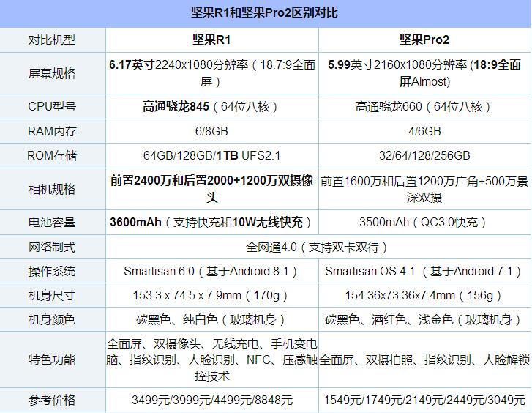This screenshot has height=413, width=532.
Task: Click the table title 坚果R1和坚果Pro2区别对比
Action: 264,13
